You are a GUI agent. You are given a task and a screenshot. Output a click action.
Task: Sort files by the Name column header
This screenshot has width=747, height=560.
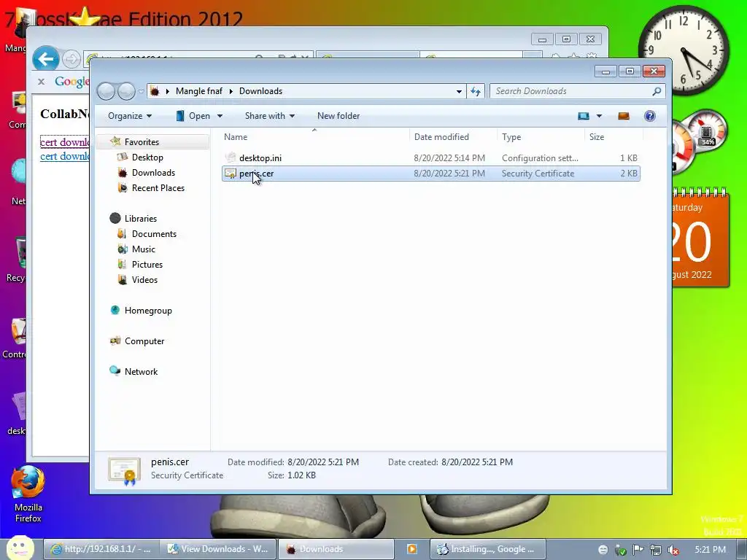point(314,137)
